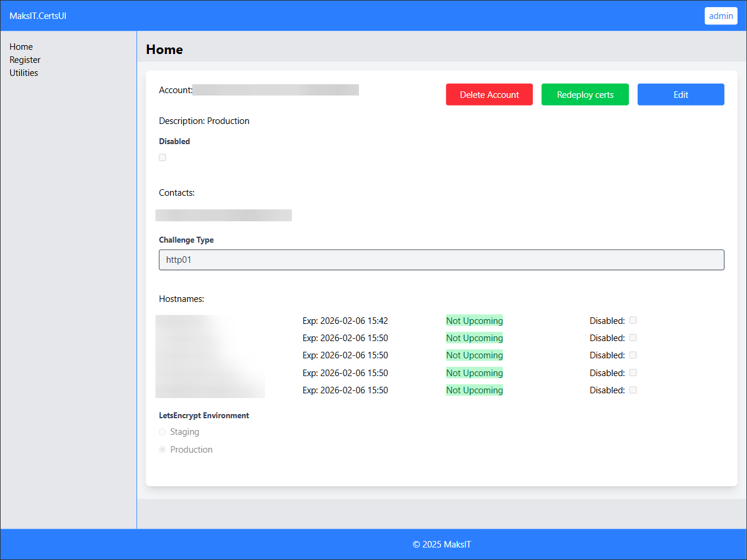Viewport: 747px width, 560px height.
Task: Toggle Disabled checkbox for the third hostname
Action: tap(633, 355)
